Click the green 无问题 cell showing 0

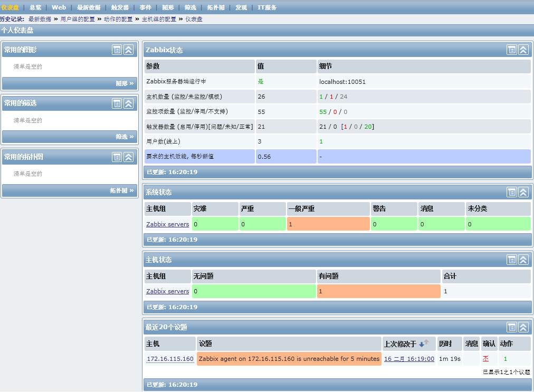click(254, 291)
